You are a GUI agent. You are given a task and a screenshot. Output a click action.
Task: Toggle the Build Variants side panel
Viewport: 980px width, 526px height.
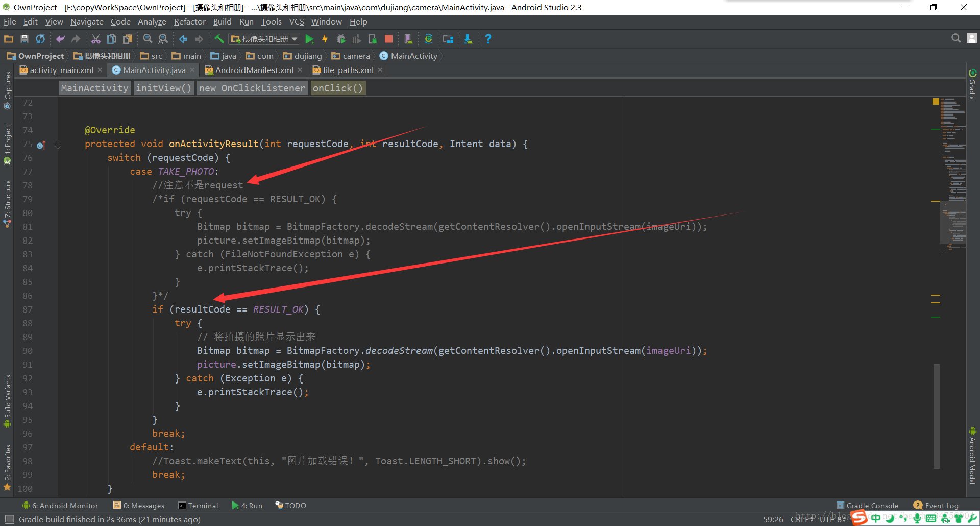point(7,401)
